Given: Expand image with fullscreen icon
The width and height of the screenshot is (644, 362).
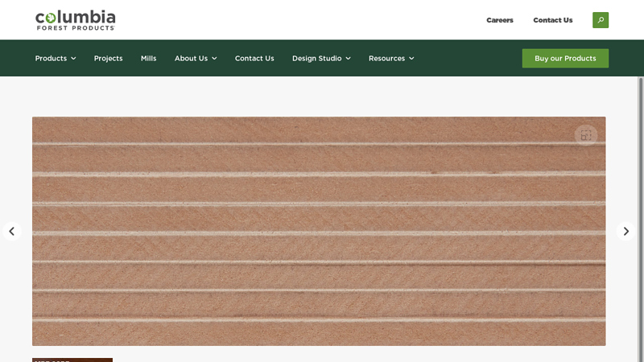Looking at the screenshot, I should coord(586,135).
